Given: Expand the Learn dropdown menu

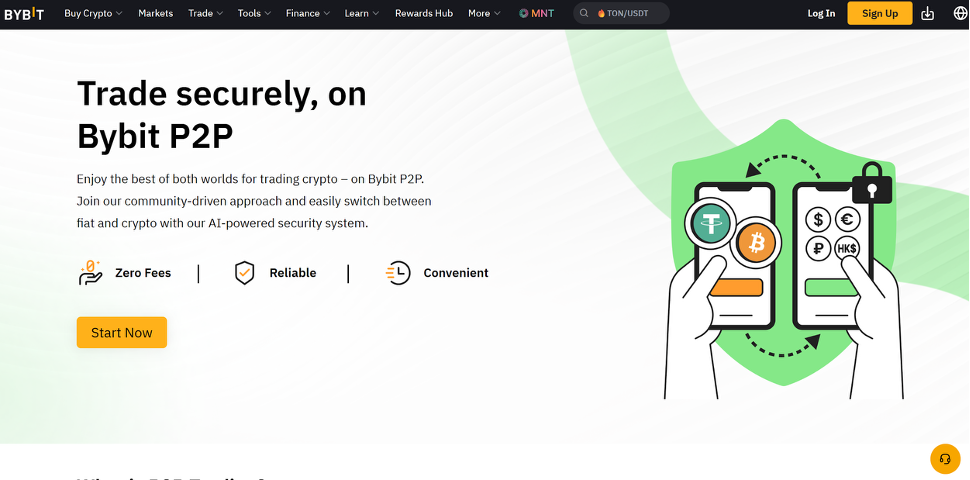Looking at the screenshot, I should click(362, 13).
